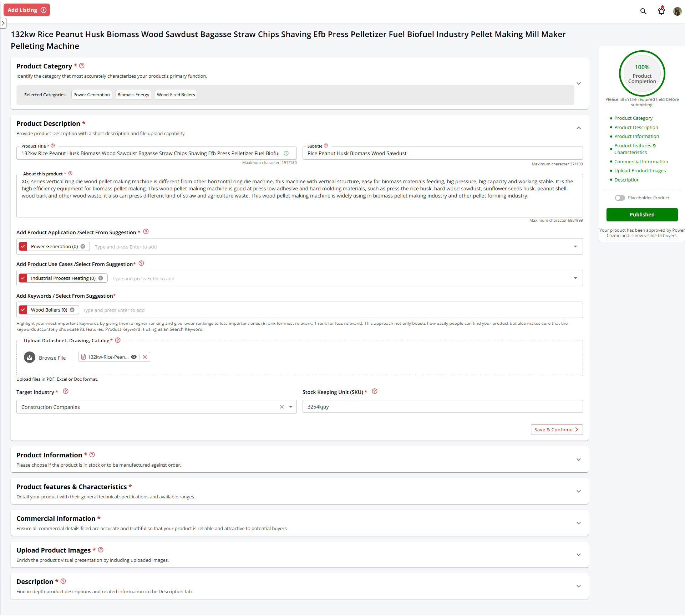
Task: Go to Upload Product Images sidebar link
Action: [640, 170]
